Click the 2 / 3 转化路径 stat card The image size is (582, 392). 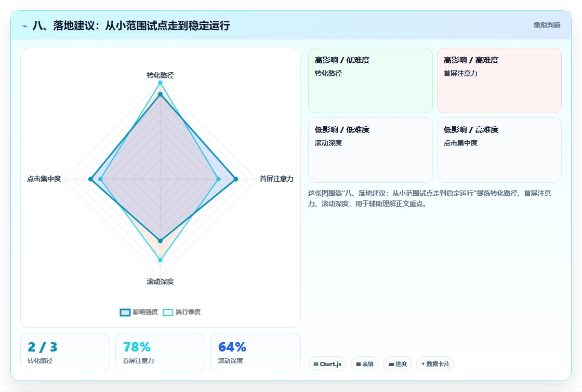[65, 352]
